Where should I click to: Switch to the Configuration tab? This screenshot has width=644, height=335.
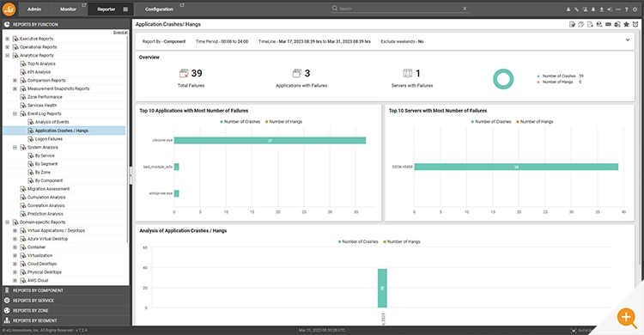(159, 9)
